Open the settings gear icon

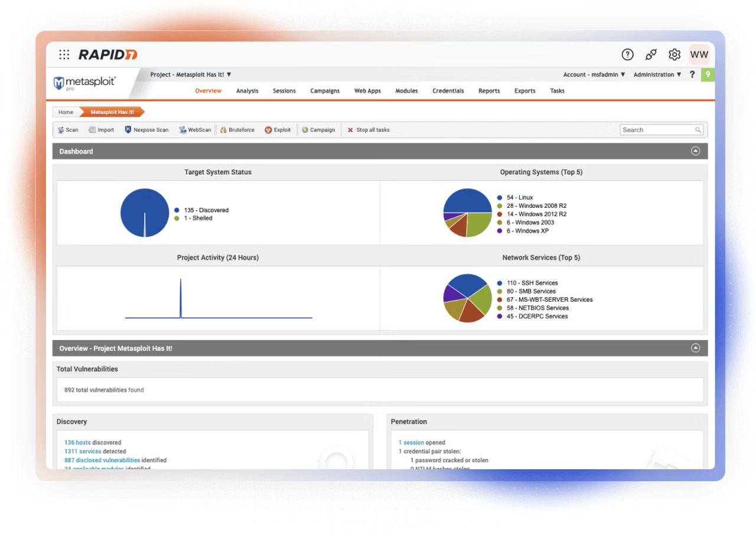pyautogui.click(x=674, y=55)
